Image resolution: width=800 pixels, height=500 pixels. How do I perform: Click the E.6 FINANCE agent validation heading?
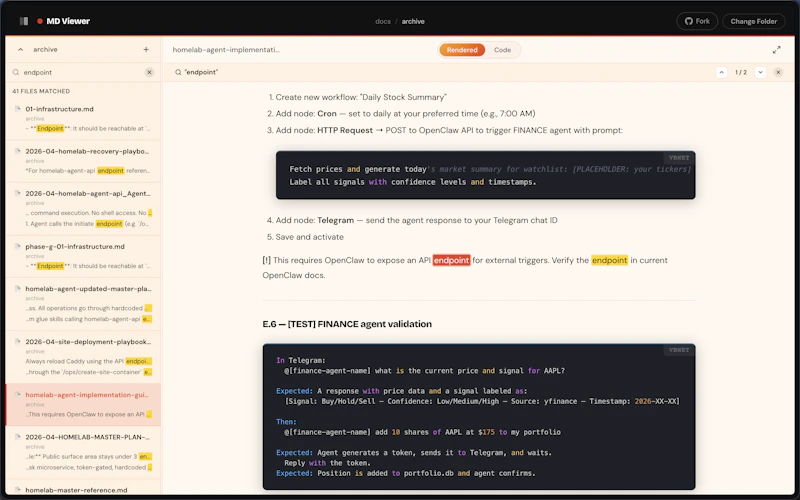[x=347, y=324]
